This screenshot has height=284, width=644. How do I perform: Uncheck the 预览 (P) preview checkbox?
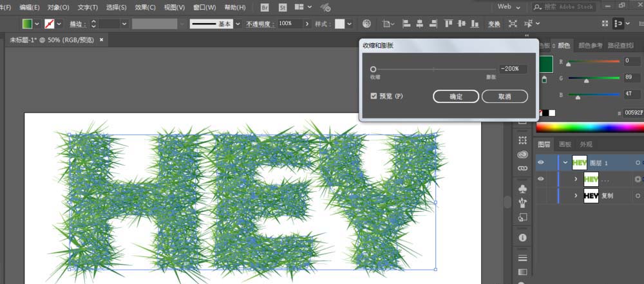tap(374, 96)
